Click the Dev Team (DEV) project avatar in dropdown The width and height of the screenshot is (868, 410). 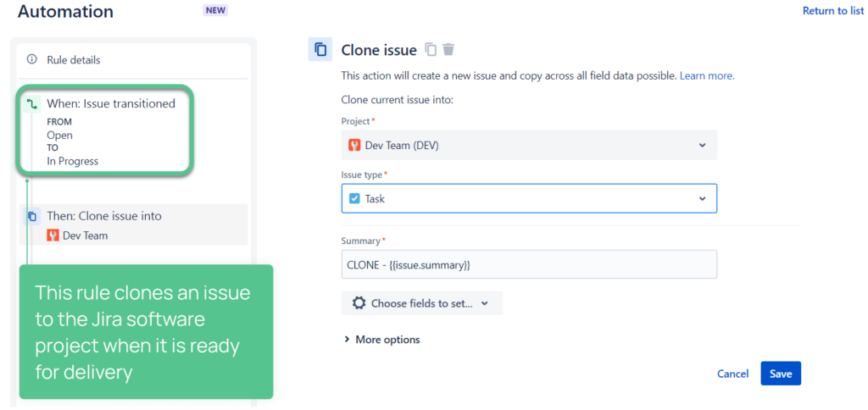point(354,145)
